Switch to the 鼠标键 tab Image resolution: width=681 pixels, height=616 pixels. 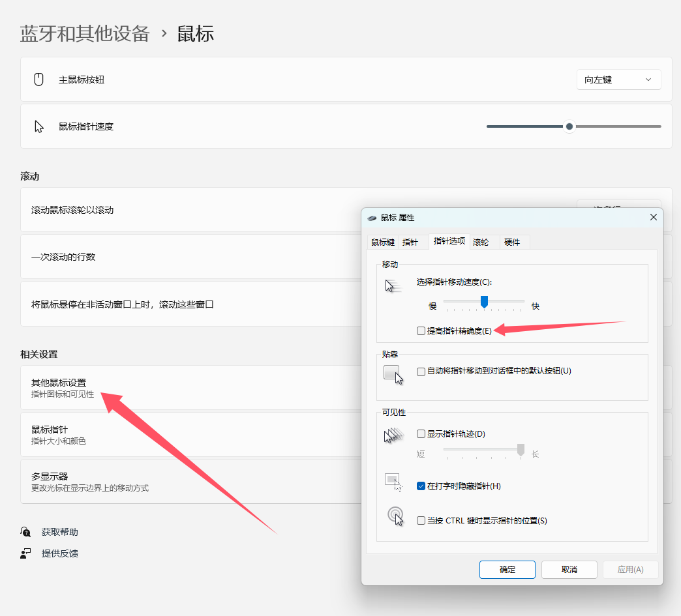coord(383,242)
